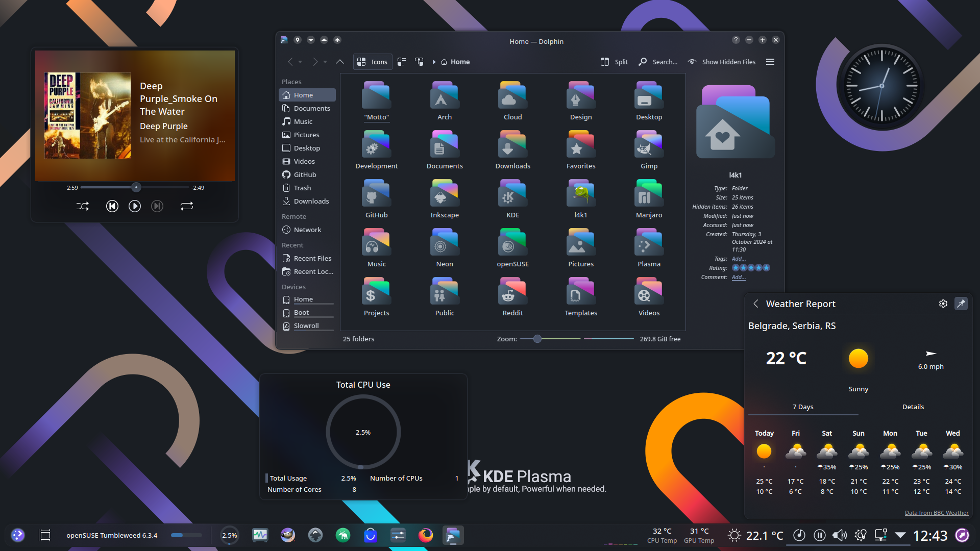Show hidden system tray icons arrow
Image resolution: width=980 pixels, height=551 pixels.
click(900, 535)
